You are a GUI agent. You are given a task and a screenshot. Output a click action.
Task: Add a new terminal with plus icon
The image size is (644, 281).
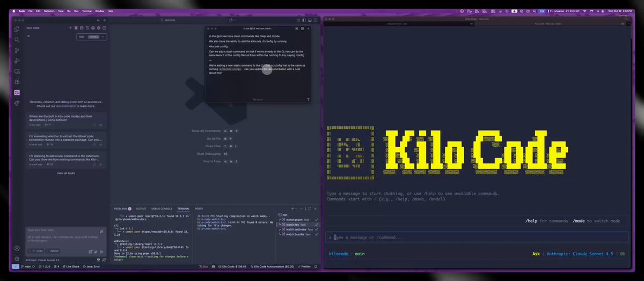click(292, 208)
